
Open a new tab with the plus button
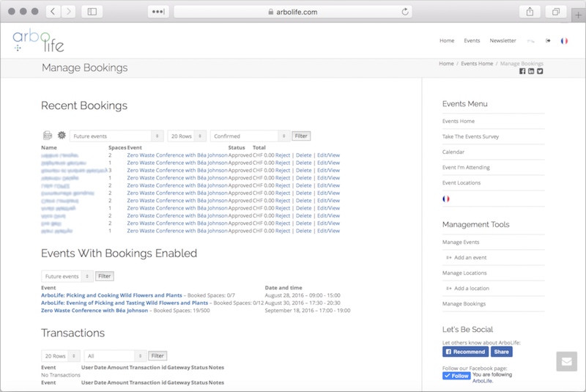point(579,15)
